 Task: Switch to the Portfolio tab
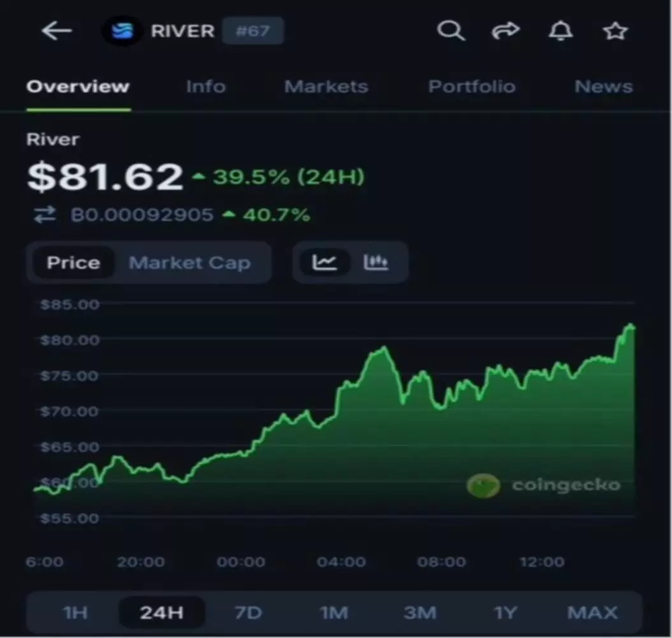[471, 87]
